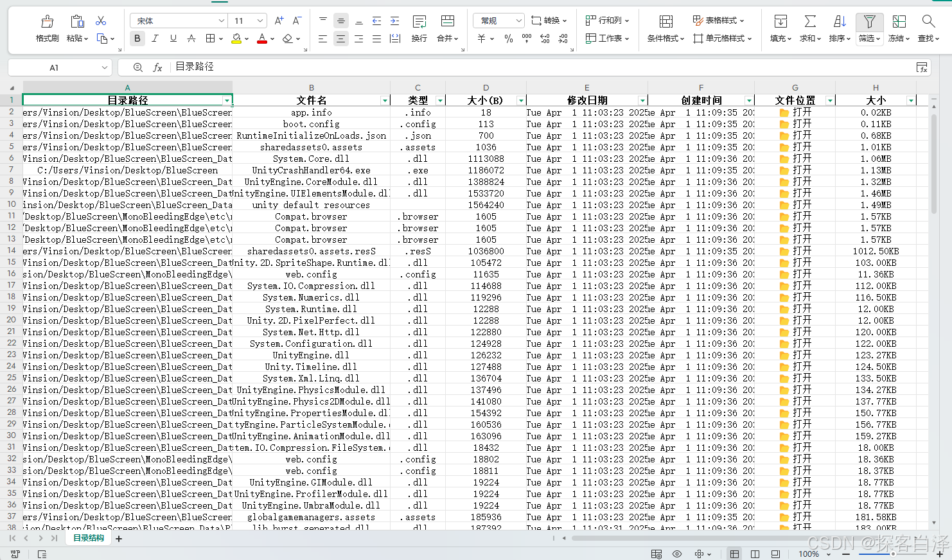Click the 换行 wrap text button
This screenshot has width=952, height=560.
pyautogui.click(x=419, y=29)
